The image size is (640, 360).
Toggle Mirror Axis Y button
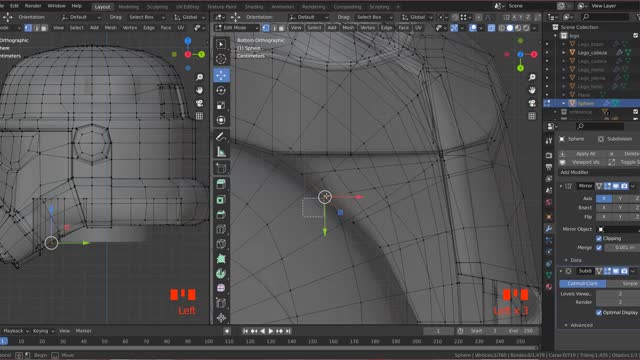click(620, 198)
